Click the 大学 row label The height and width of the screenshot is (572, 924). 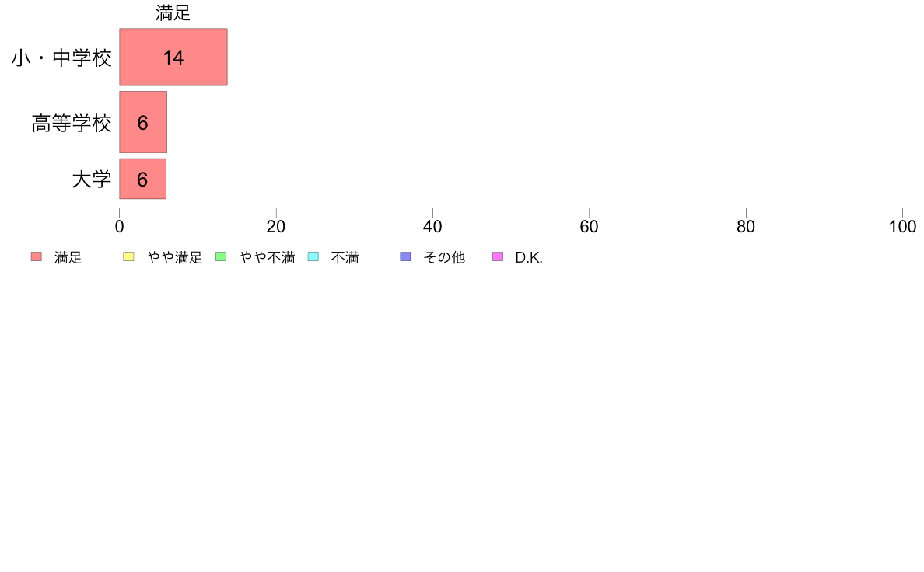[92, 179]
